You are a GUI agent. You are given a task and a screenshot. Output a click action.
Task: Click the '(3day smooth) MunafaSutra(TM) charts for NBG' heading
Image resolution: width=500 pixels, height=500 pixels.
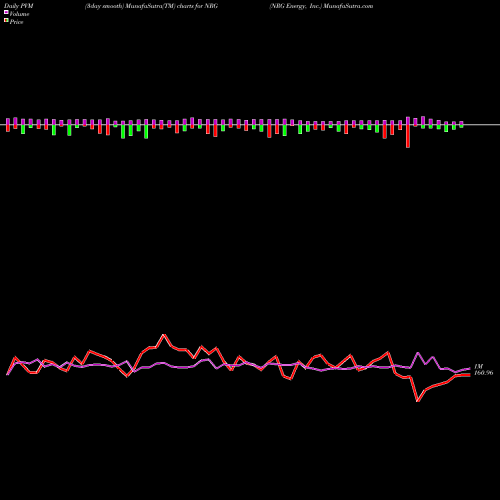151,6
